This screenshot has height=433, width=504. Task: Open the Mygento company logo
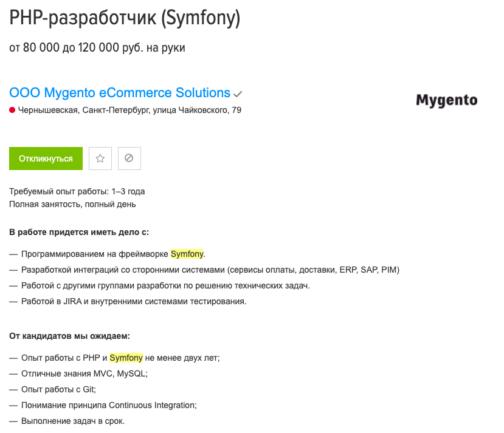446,101
